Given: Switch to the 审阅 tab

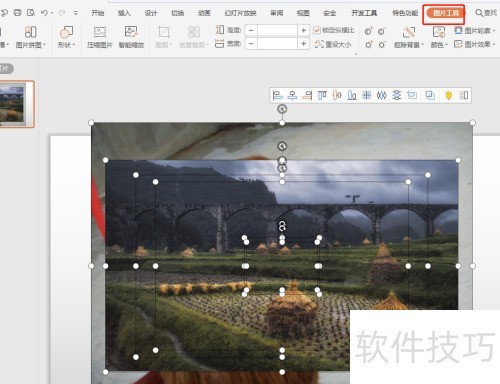Looking at the screenshot, I should tap(277, 13).
